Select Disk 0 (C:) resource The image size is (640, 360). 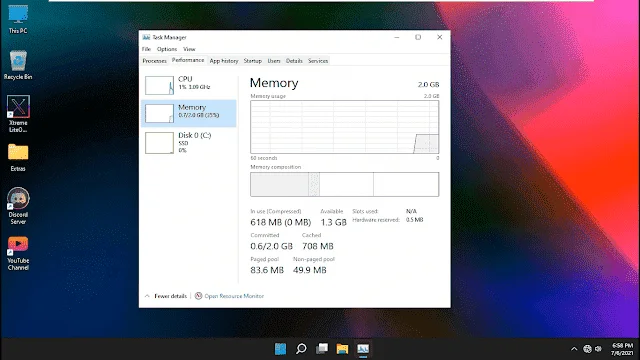click(189, 142)
